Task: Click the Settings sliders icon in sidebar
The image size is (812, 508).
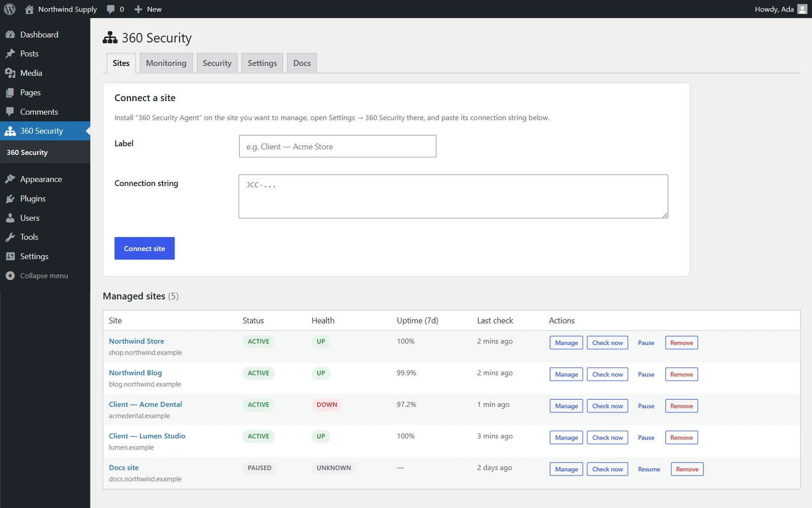Action: pos(10,257)
